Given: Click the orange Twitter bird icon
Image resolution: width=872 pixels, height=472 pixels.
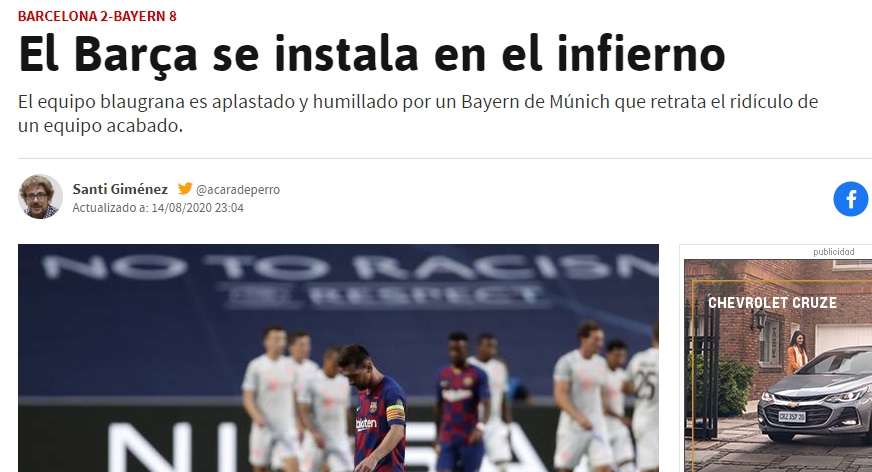Looking at the screenshot, I should click(x=185, y=189).
